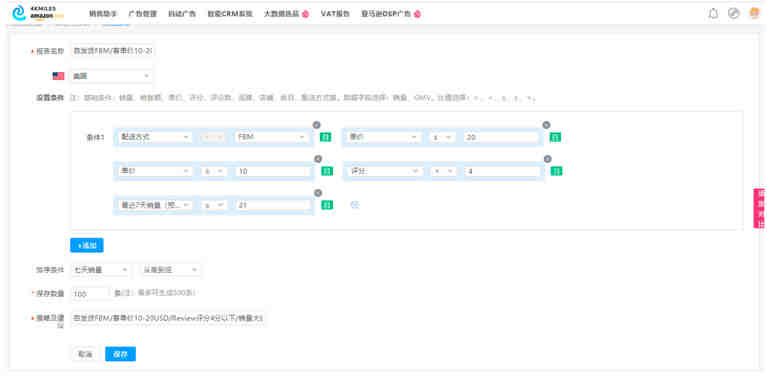This screenshot has height=383, width=767.
Task: Open the country dropdown showing 美国
Action: pos(111,76)
